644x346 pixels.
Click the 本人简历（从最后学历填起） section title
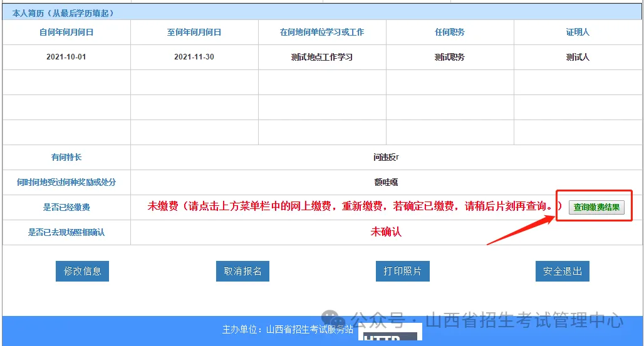click(63, 13)
